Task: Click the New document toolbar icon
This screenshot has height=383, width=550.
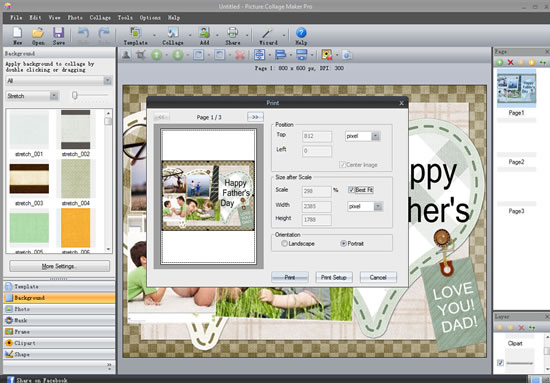Action: (17, 33)
